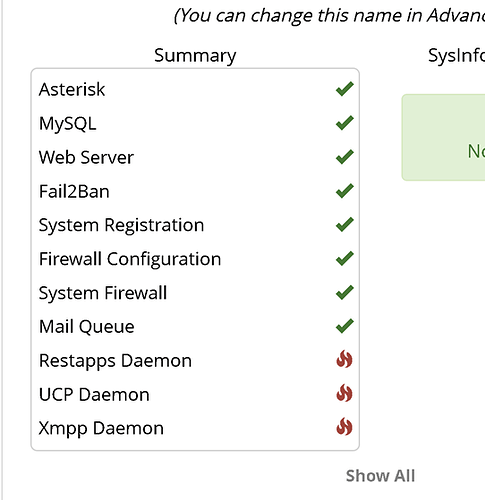Click the Restapps Daemon red flame icon
The image size is (485, 500).
click(x=344, y=359)
